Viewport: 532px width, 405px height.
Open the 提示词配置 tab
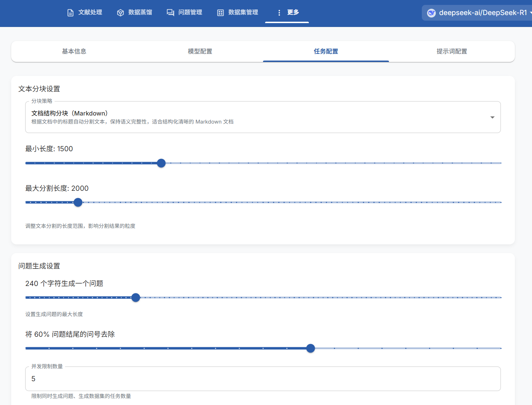coord(452,51)
